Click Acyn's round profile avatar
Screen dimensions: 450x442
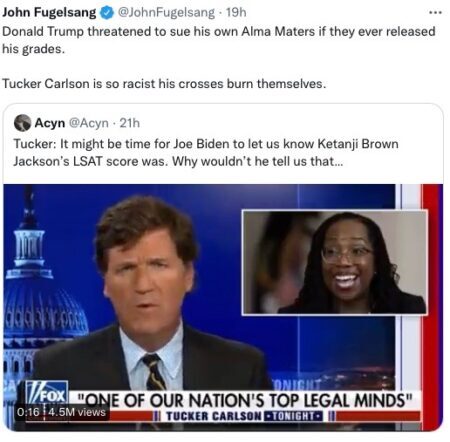click(x=22, y=123)
